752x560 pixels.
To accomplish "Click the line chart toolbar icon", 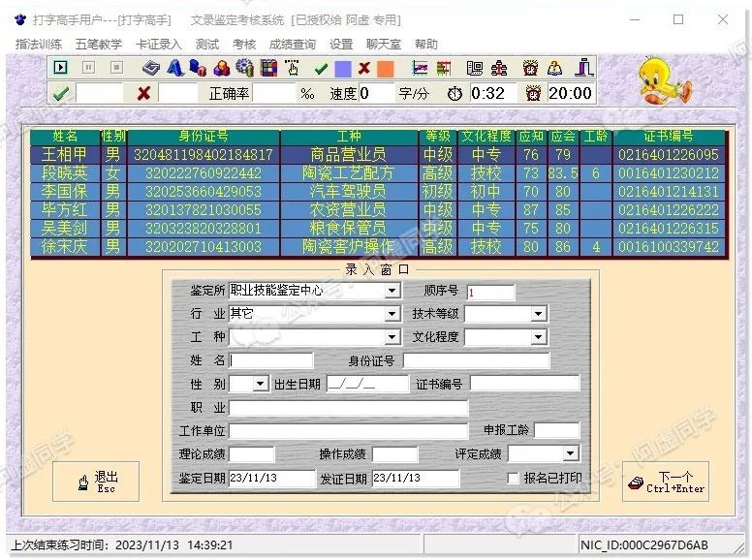I will click(420, 68).
